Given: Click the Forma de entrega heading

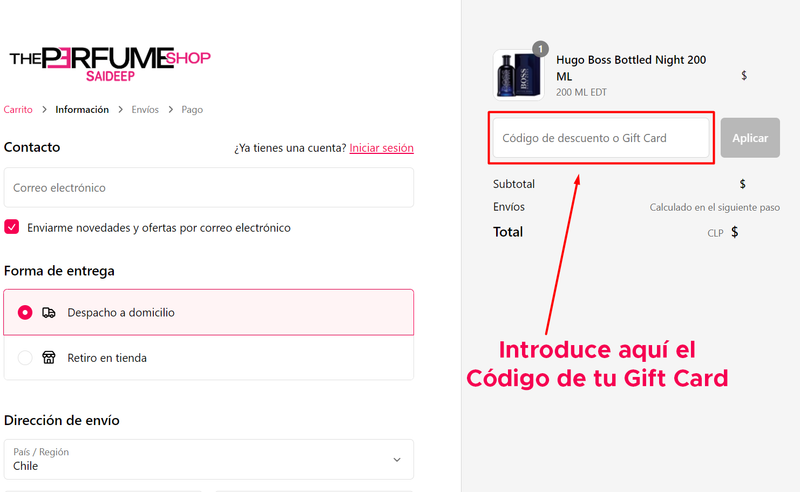Looking at the screenshot, I should point(59,270).
